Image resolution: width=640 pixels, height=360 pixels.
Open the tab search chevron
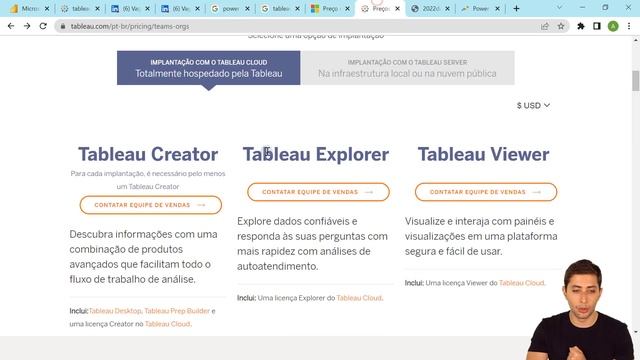(x=559, y=8)
